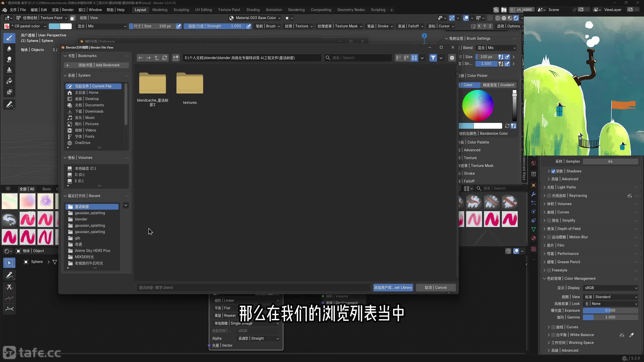Pick a hue on the color wheel
Image resolution: width=644 pixels, height=362 pixels.
477,105
